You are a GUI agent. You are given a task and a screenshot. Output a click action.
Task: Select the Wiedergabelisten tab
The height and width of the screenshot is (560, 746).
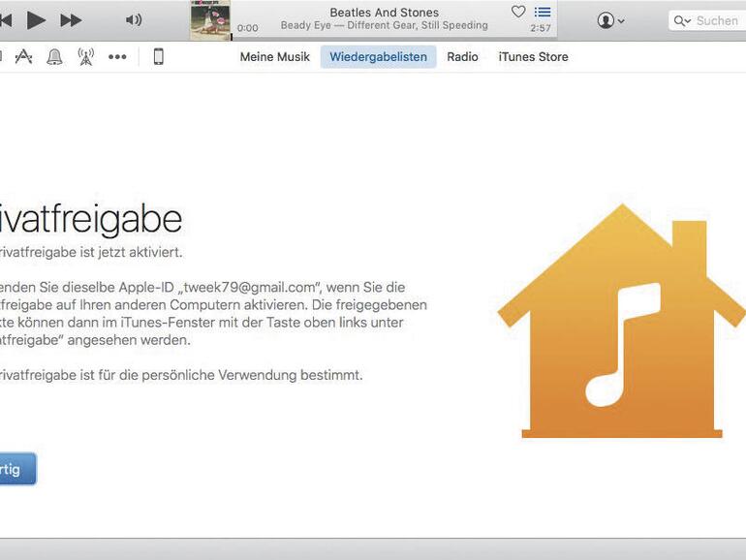pos(378,56)
